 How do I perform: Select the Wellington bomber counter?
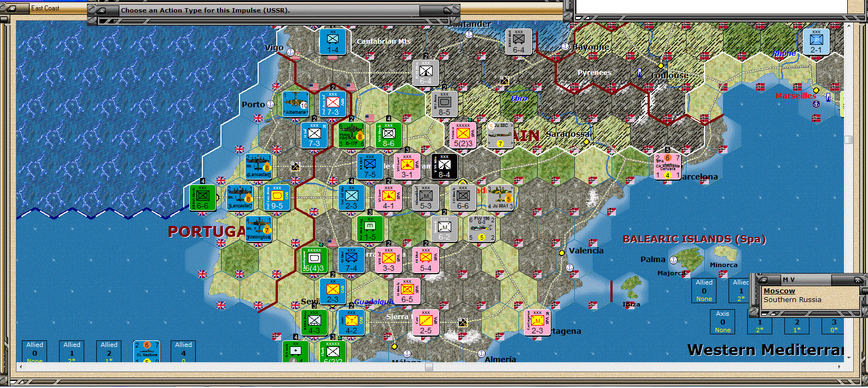[x=258, y=229]
